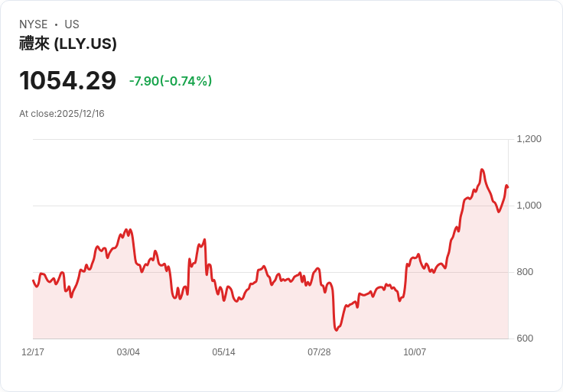
Task: Click the -7.90(-0.74%) change text
Action: 171,81
